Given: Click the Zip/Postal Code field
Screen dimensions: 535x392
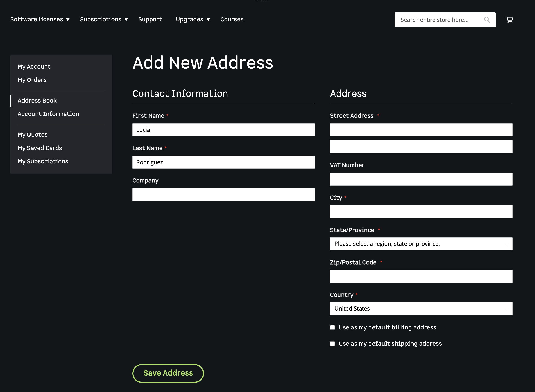Looking at the screenshot, I should pyautogui.click(x=421, y=276).
